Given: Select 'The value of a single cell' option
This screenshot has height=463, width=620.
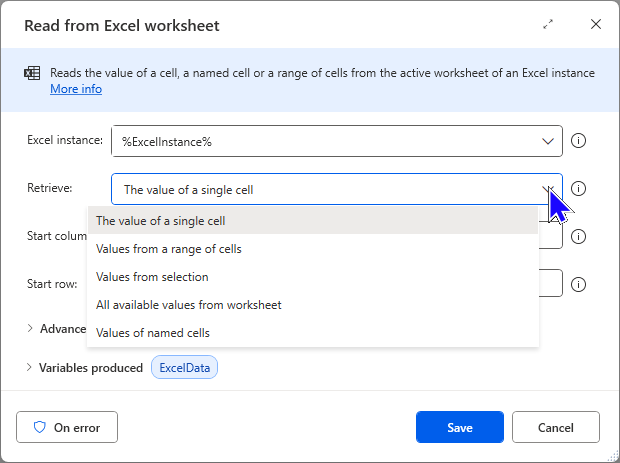Looking at the screenshot, I should coord(313,221).
